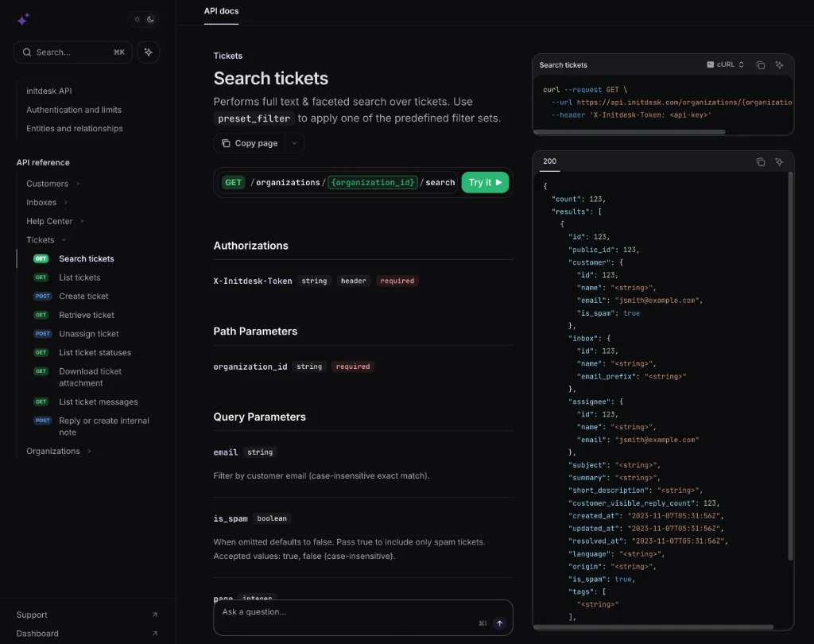Ask AI about the curl request
The image size is (814, 644).
coord(779,65)
